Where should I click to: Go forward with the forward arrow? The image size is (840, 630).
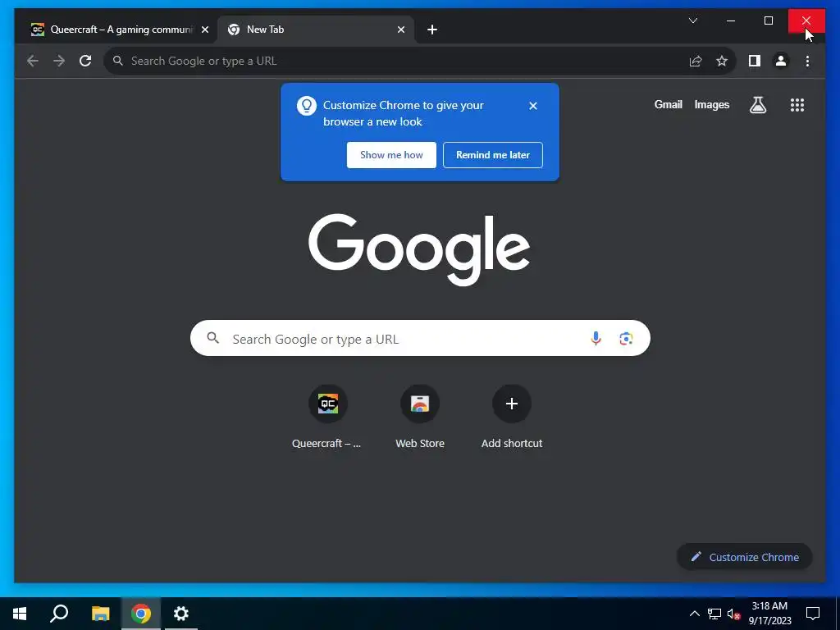tap(59, 61)
